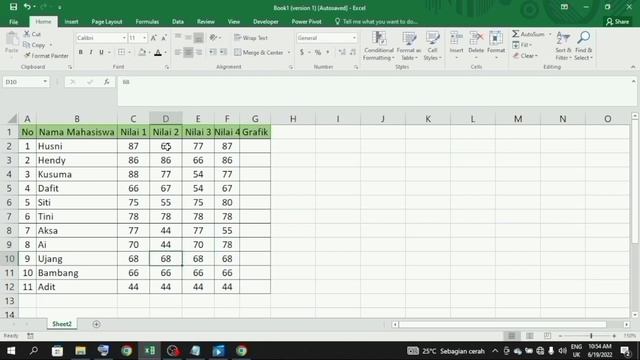Save the workbook with the floppy icon
Screen dimensions: 640x360
coord(13,7)
